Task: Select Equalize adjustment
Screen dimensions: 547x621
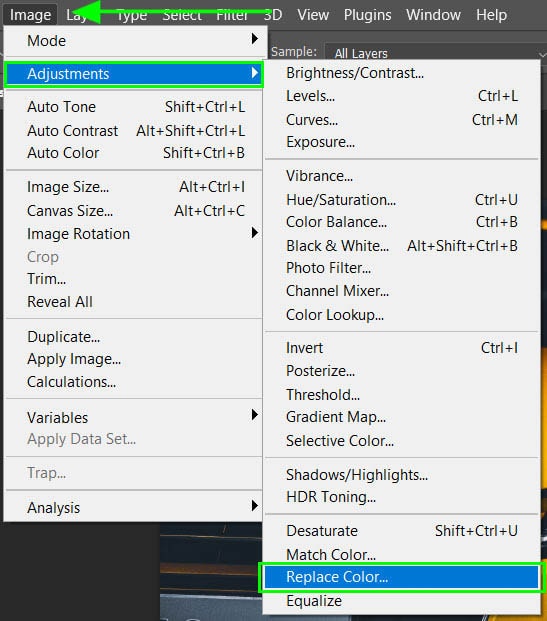Action: point(401,601)
